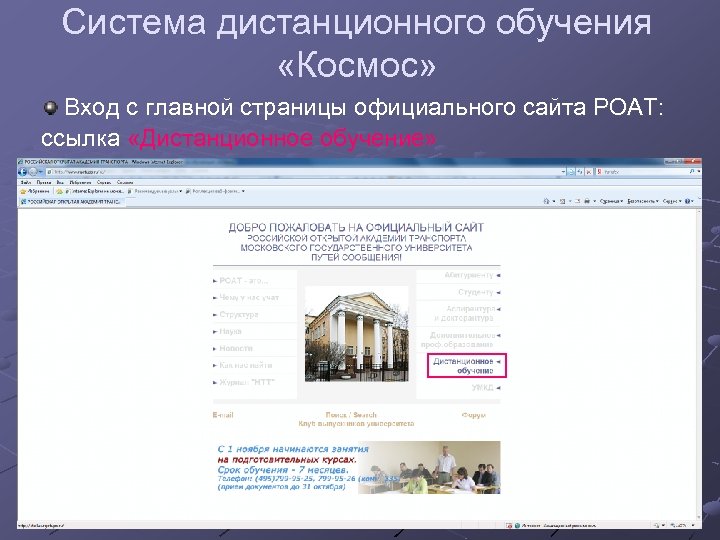
Task: Click the search magnifier icon
Action: coord(692,172)
